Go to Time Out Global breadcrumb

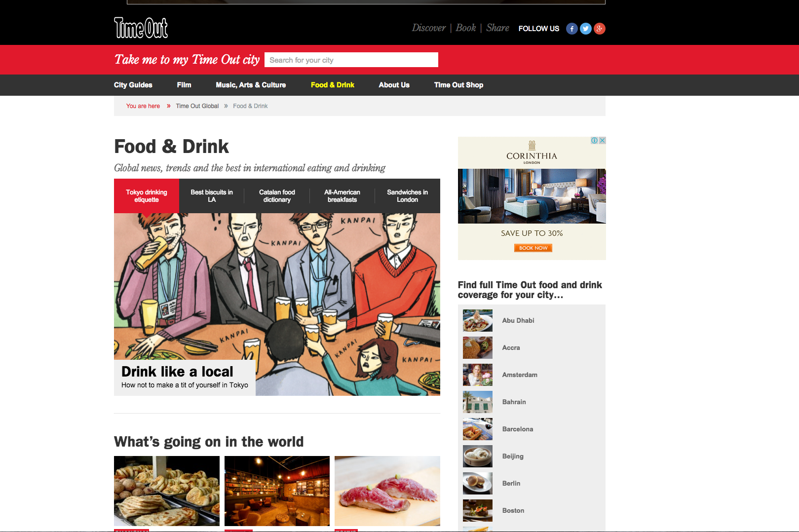[x=197, y=106]
